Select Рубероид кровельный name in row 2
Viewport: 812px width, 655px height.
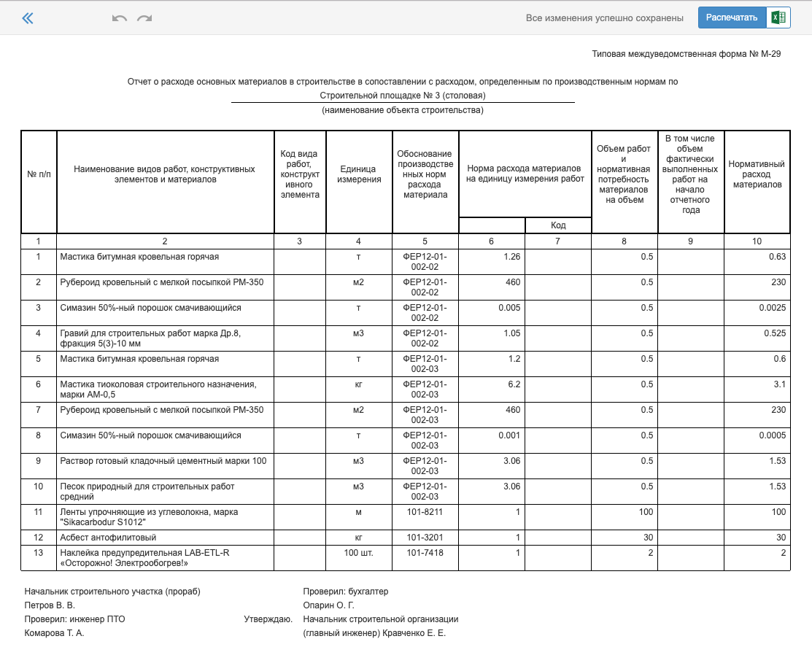pos(165,287)
